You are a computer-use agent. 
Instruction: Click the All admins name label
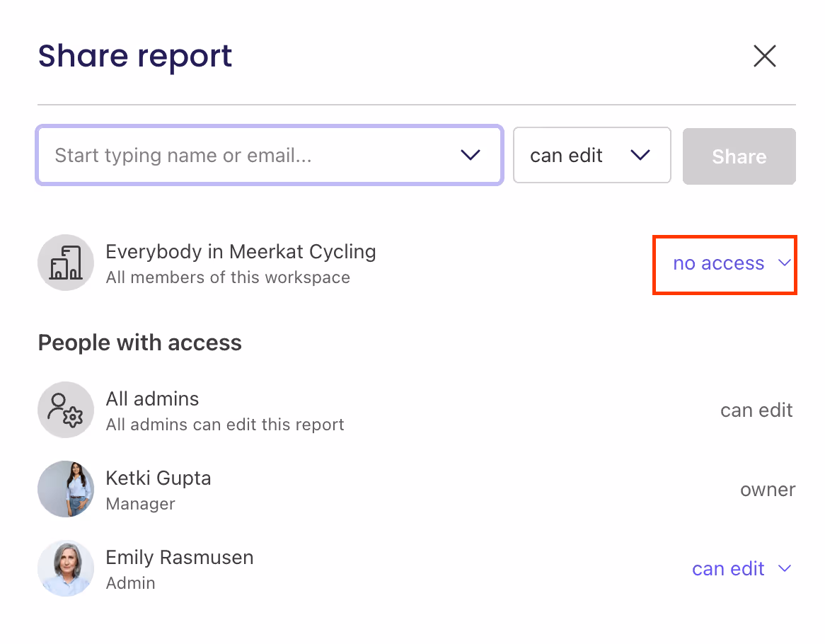click(x=153, y=399)
